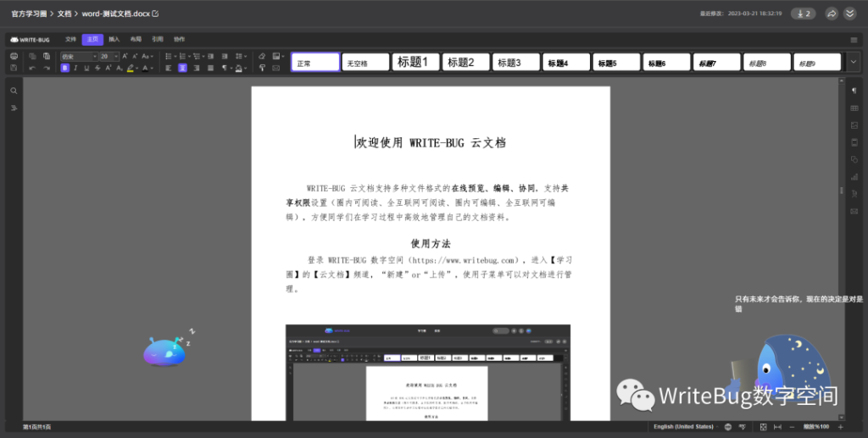Click the Paste icon
This screenshot has height=438, width=868.
coord(47,57)
